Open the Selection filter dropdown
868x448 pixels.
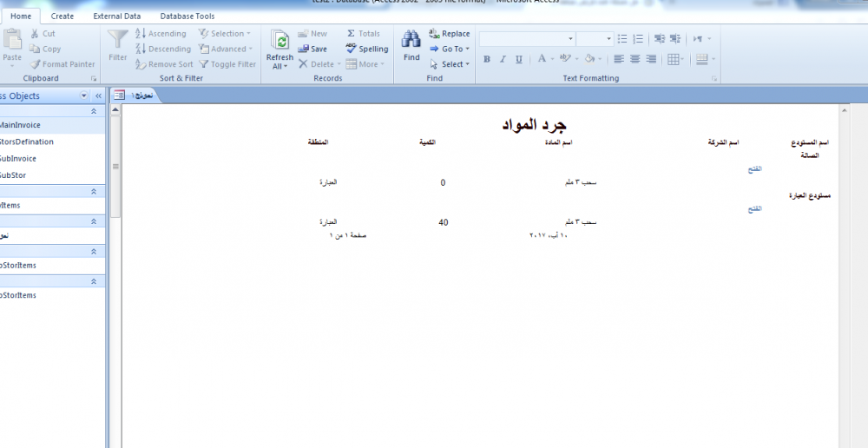225,34
